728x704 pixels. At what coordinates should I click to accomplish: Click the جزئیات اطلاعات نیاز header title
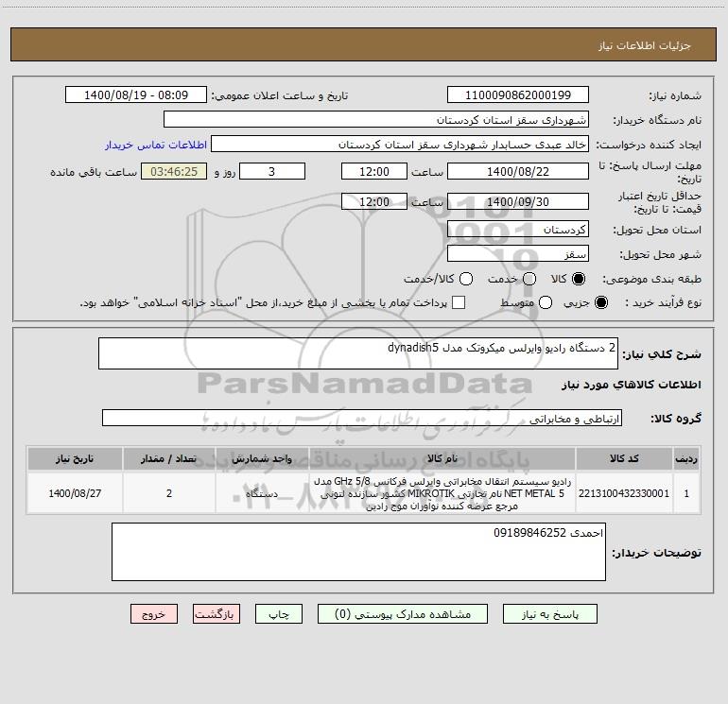tap(645, 45)
